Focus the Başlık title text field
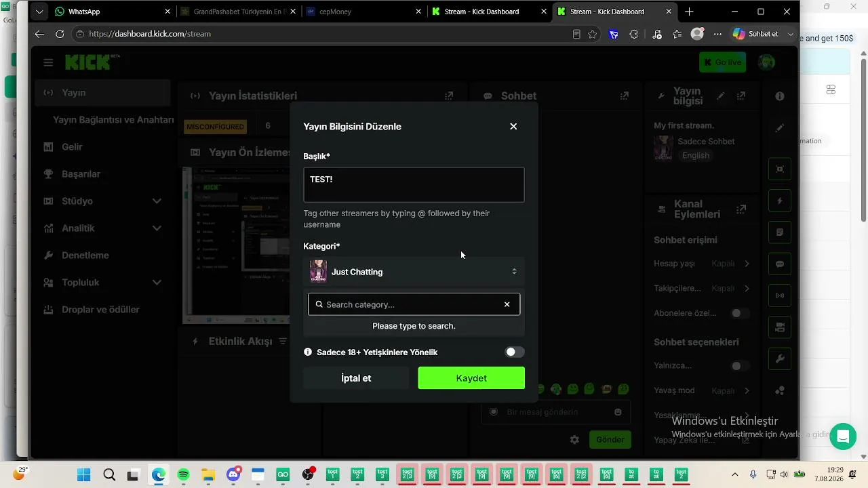Image resolution: width=868 pixels, height=488 pixels. (x=414, y=184)
